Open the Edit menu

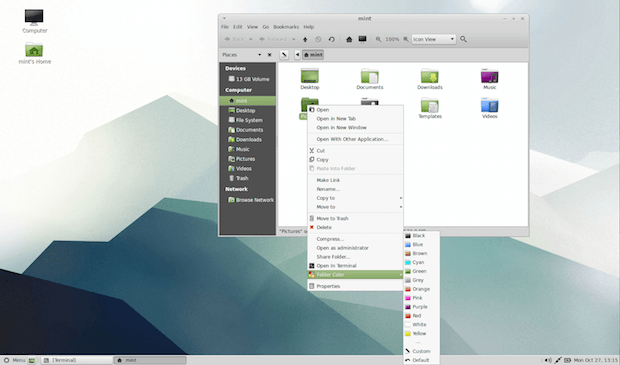click(x=238, y=27)
